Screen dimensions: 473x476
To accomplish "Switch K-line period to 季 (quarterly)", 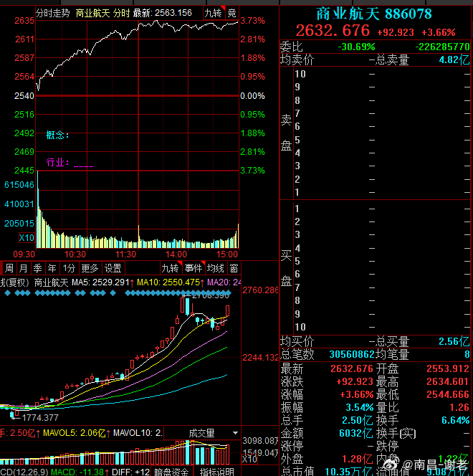I will pyautogui.click(x=37, y=268).
